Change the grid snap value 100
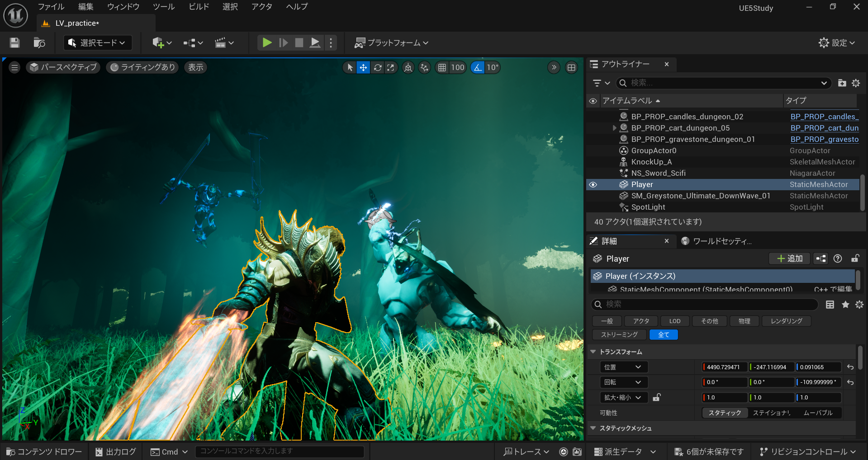The width and height of the screenshot is (868, 460). (x=458, y=67)
